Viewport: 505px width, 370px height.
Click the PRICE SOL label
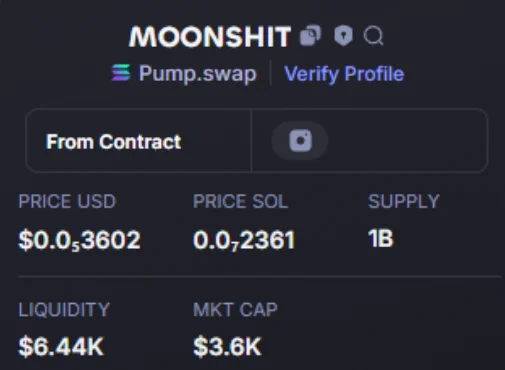(240, 201)
